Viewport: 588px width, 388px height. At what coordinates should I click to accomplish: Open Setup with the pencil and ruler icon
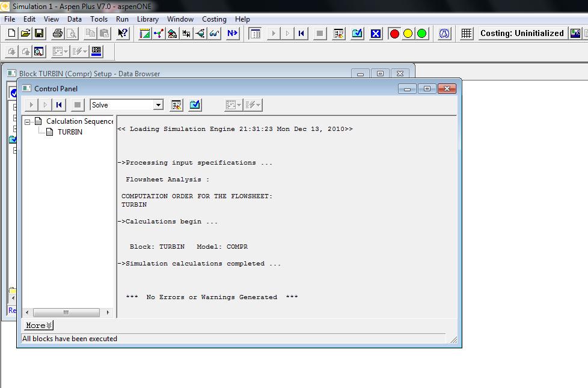(145, 33)
